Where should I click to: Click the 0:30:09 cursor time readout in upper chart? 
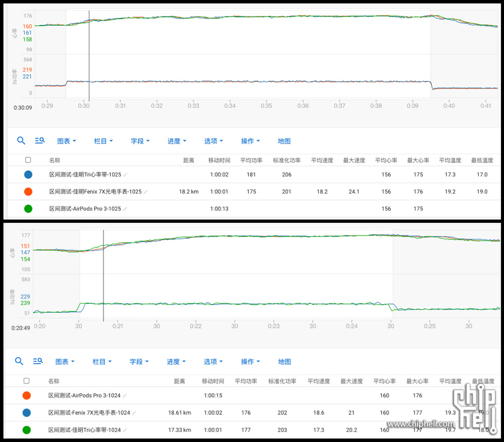coord(23,108)
